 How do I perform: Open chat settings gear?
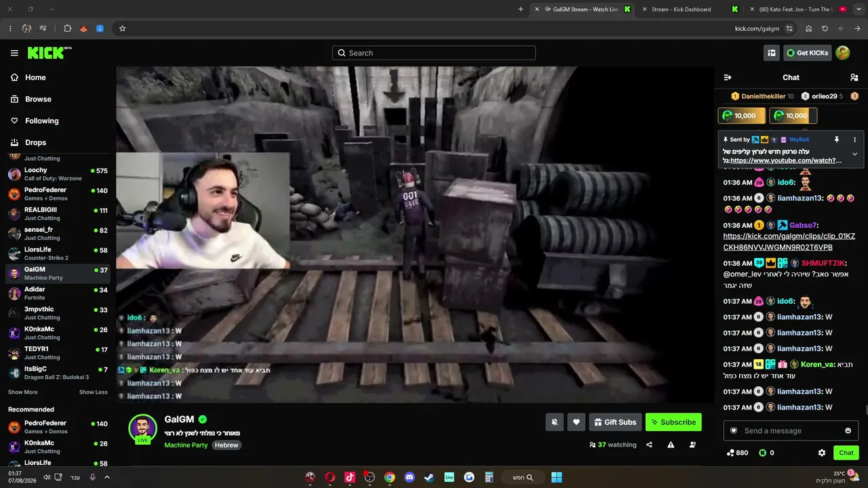(822, 453)
